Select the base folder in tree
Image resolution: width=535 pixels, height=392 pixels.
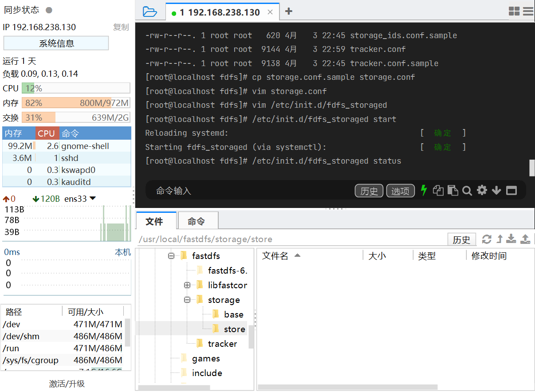click(x=228, y=314)
